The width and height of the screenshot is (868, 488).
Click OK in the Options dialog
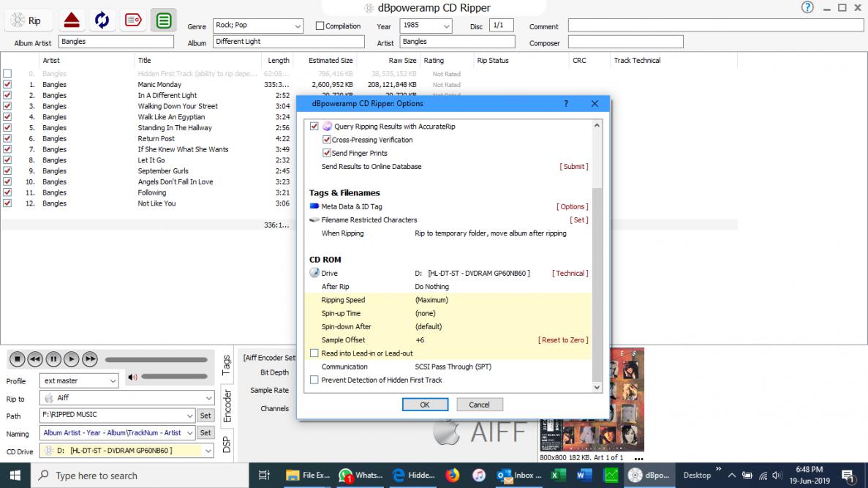click(424, 405)
